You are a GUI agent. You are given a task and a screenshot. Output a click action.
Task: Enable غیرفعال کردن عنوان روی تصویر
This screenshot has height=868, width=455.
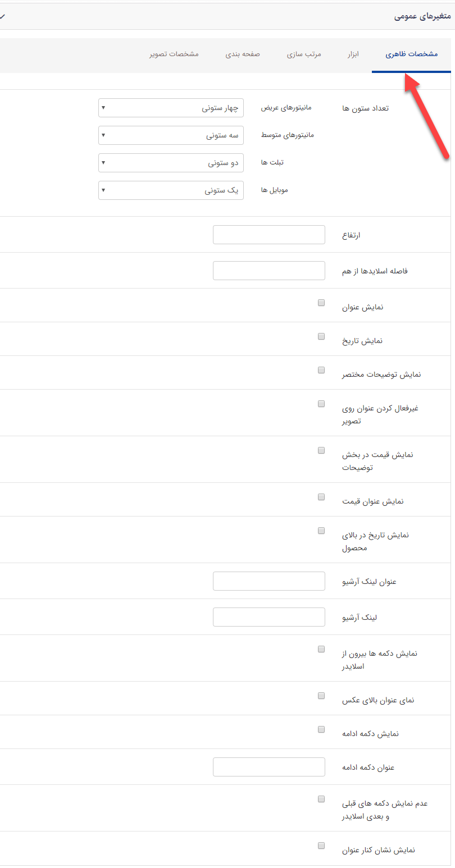point(321,403)
